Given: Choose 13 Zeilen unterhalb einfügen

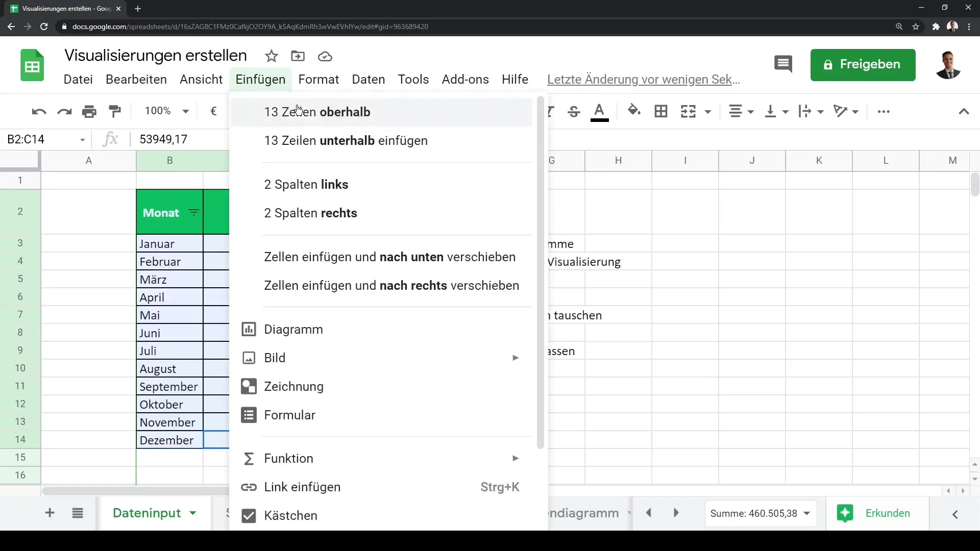Looking at the screenshot, I should (x=381, y=141).
